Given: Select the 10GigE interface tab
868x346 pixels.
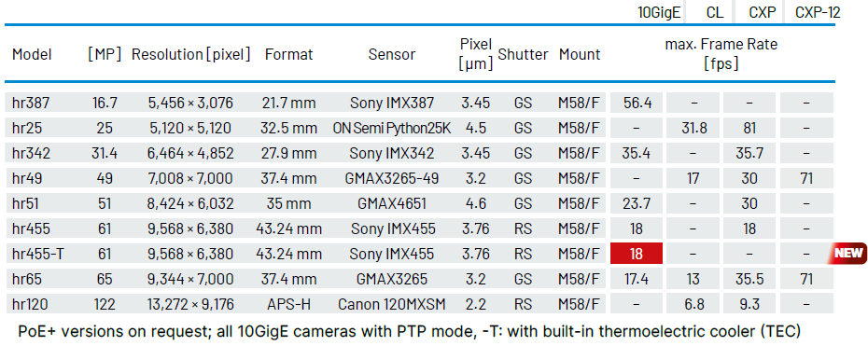Looking at the screenshot, I should 659,12.
